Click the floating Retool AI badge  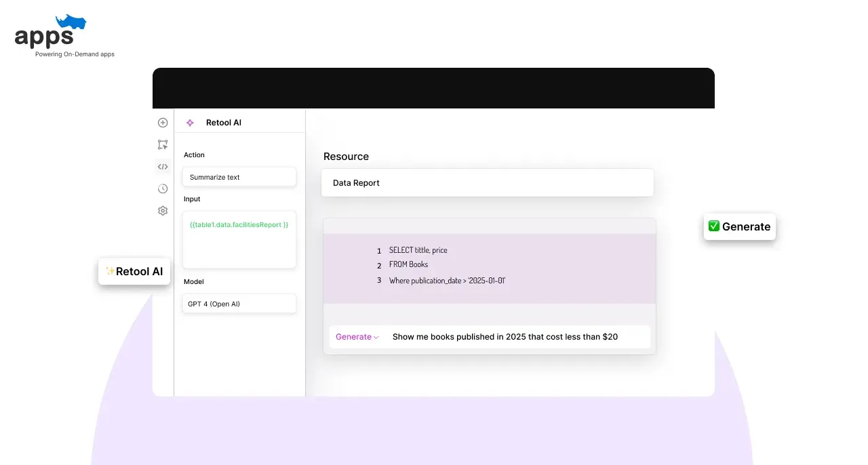134,271
